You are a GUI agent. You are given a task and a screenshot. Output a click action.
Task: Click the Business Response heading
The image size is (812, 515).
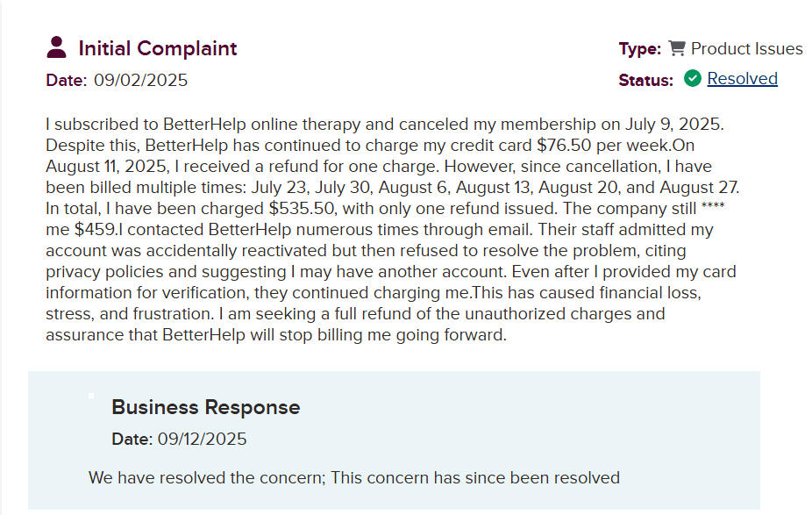pos(205,407)
